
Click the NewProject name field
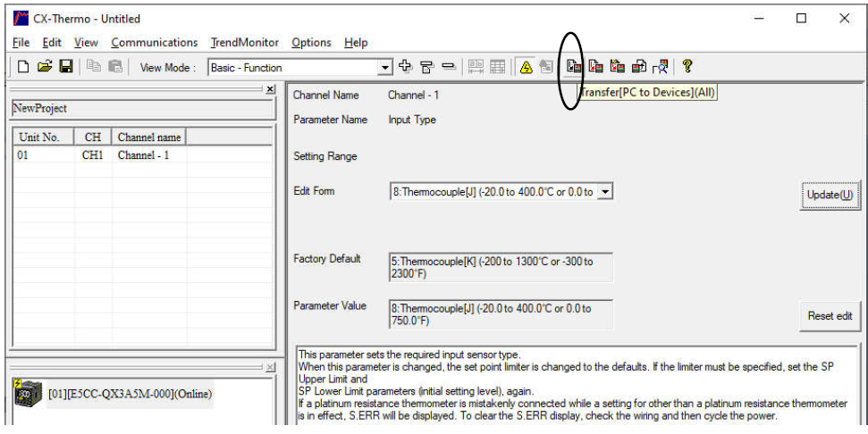coord(143,108)
